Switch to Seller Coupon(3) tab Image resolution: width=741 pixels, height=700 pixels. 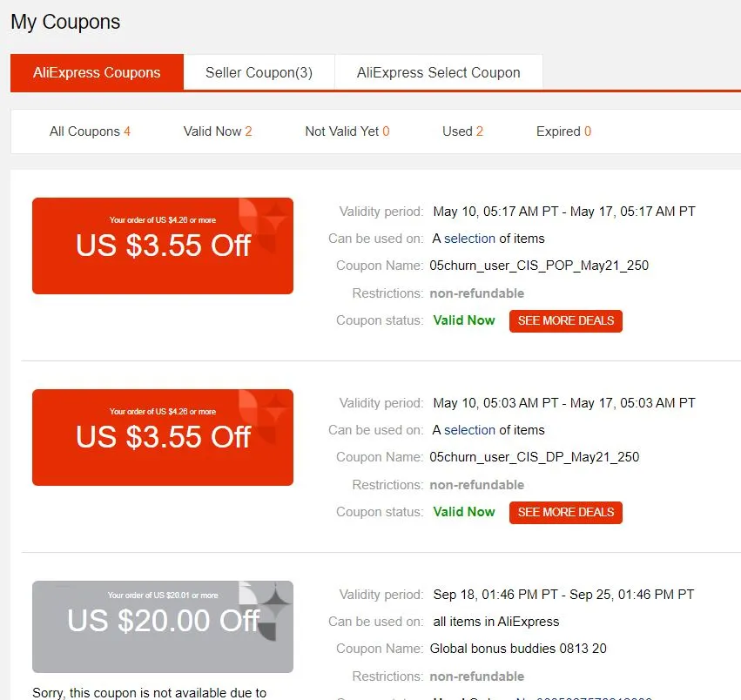(x=259, y=72)
